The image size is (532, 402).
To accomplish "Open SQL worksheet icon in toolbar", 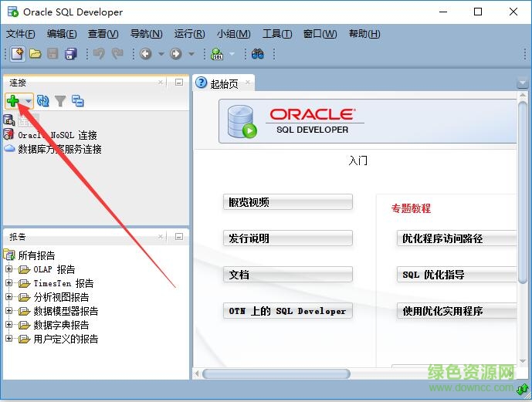I will click(217, 53).
